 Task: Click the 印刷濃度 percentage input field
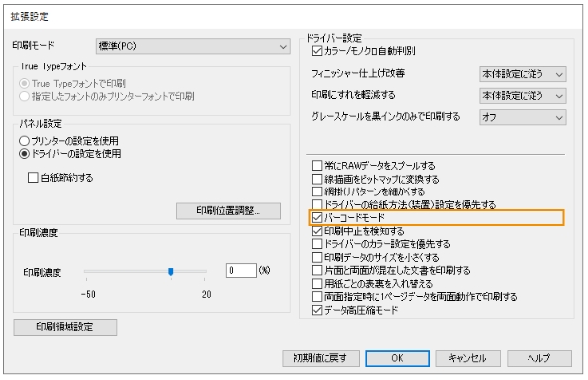pos(241,271)
